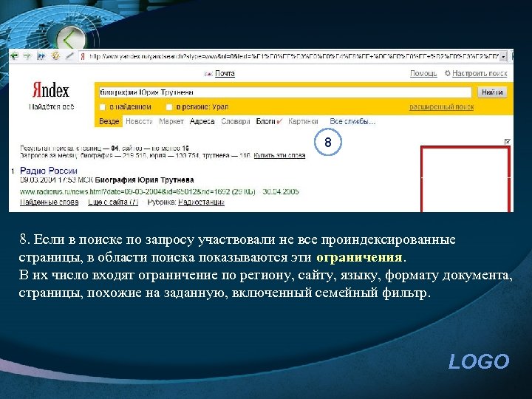Click the Яndex logo
Viewport: 532px width, 399px height.
click(50, 90)
